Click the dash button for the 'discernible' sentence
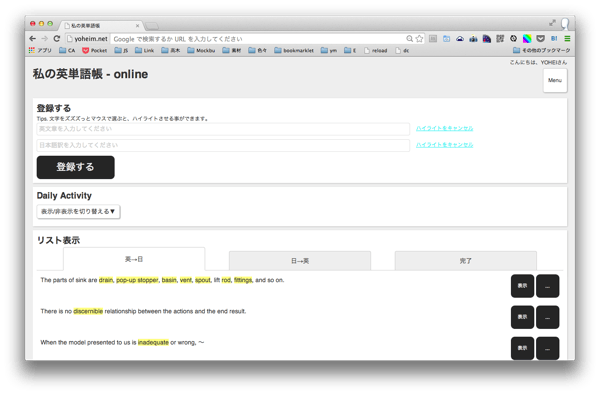 coord(548,317)
